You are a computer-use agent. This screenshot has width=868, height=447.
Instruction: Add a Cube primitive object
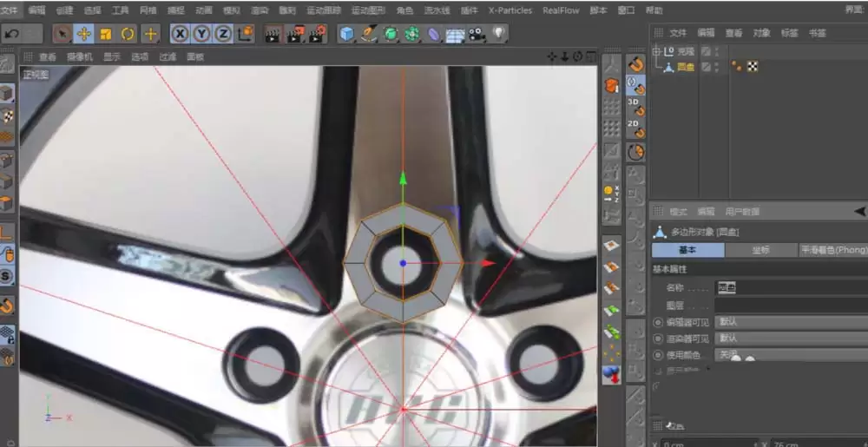(x=347, y=35)
